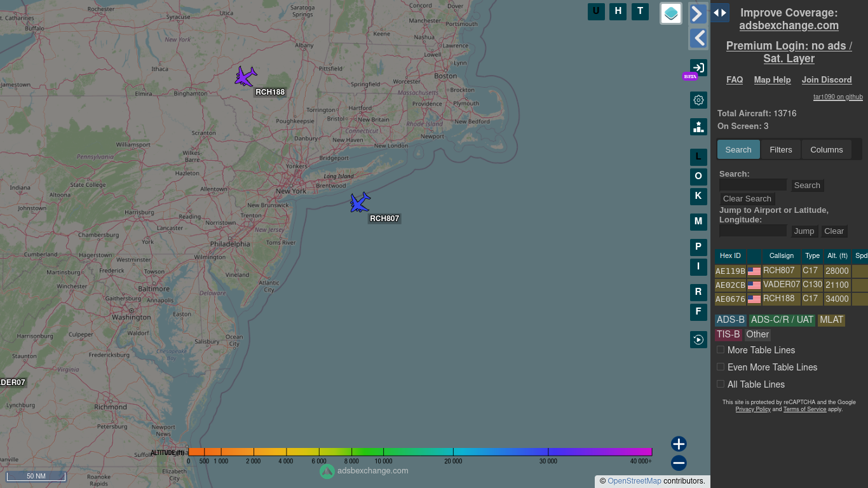The image size is (868, 488).
Task: Focus the Jump to Airport input field
Action: 753,231
